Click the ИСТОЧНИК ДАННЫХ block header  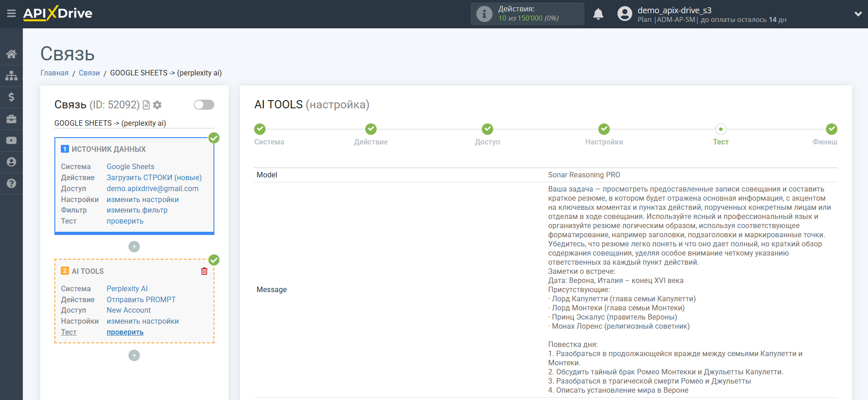[108, 149]
